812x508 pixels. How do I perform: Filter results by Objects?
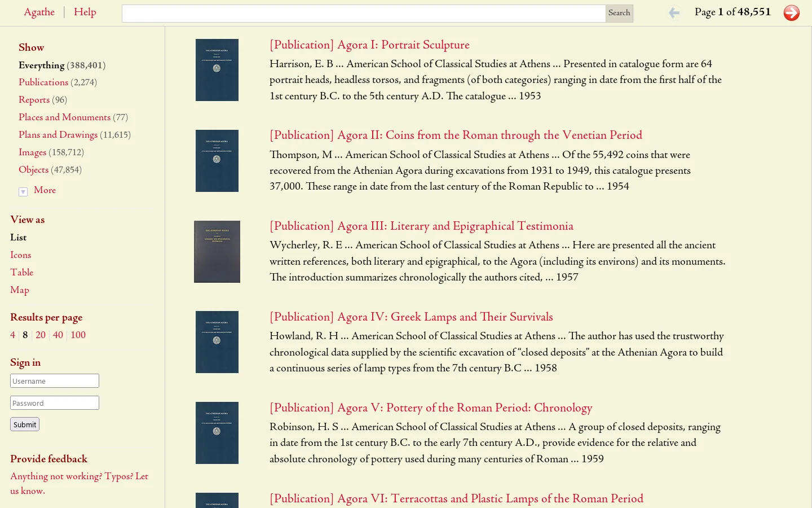click(x=33, y=170)
